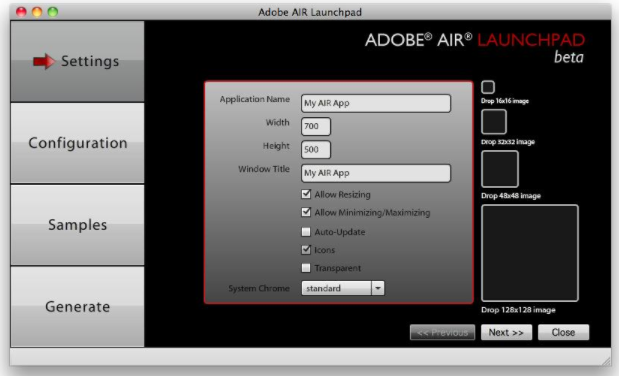Enable the Auto-Update checkbox
The width and height of the screenshot is (619, 376).
coord(306,231)
